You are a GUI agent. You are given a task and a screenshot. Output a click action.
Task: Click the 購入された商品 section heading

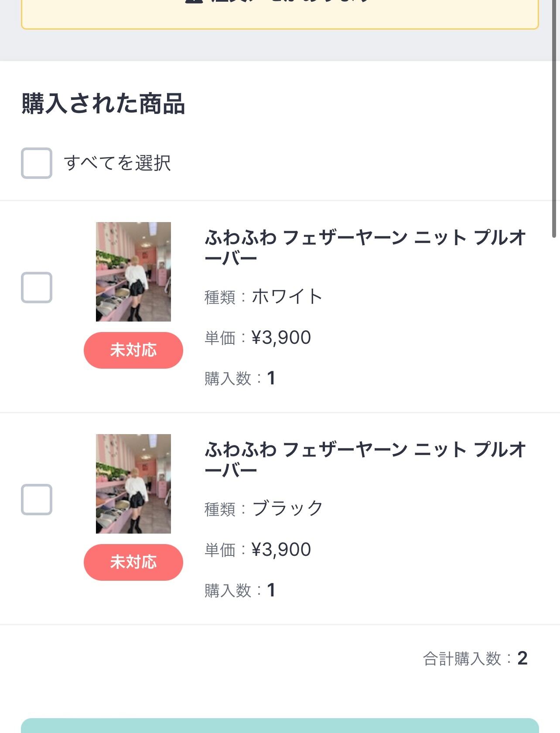click(x=103, y=104)
